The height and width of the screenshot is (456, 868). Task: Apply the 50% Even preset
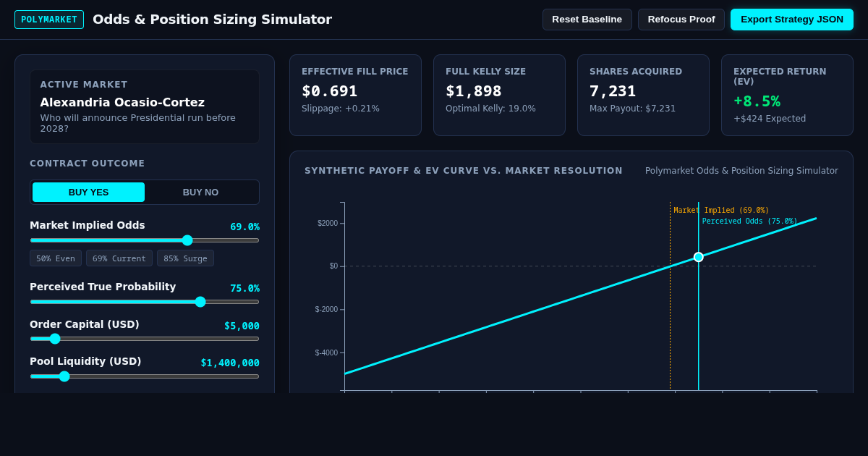point(56,258)
